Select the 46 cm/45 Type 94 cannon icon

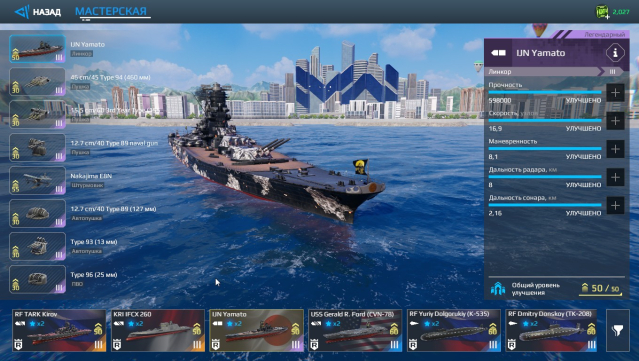[37, 81]
